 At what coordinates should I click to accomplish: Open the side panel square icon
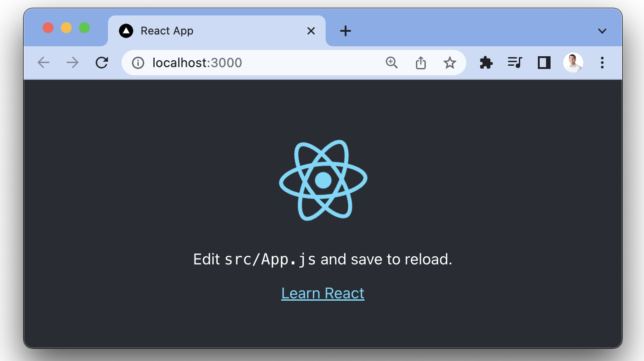click(x=544, y=63)
